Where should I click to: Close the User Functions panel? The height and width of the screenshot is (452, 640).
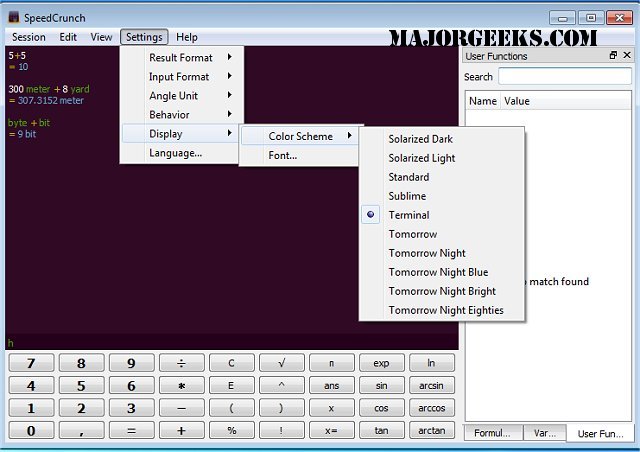click(627, 55)
